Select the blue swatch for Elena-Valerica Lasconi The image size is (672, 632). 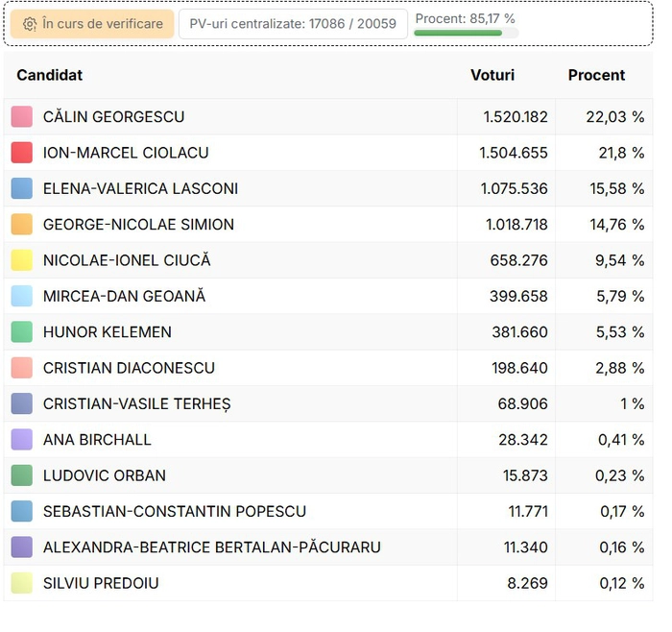[x=22, y=188]
